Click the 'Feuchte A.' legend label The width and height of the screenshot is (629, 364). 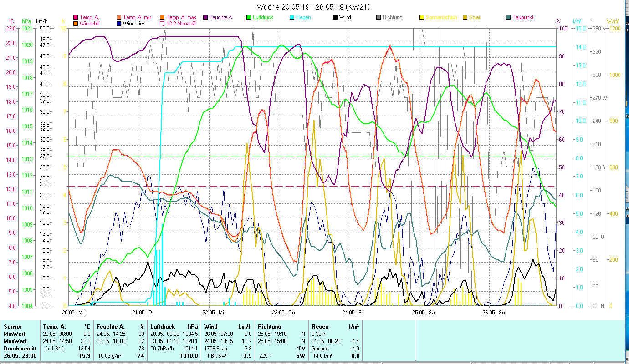221,18
